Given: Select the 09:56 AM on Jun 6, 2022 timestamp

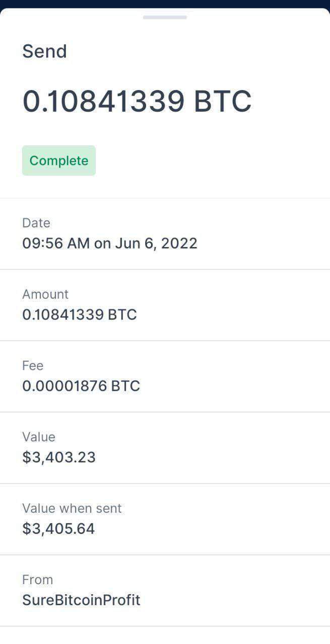Looking at the screenshot, I should tap(110, 244).
